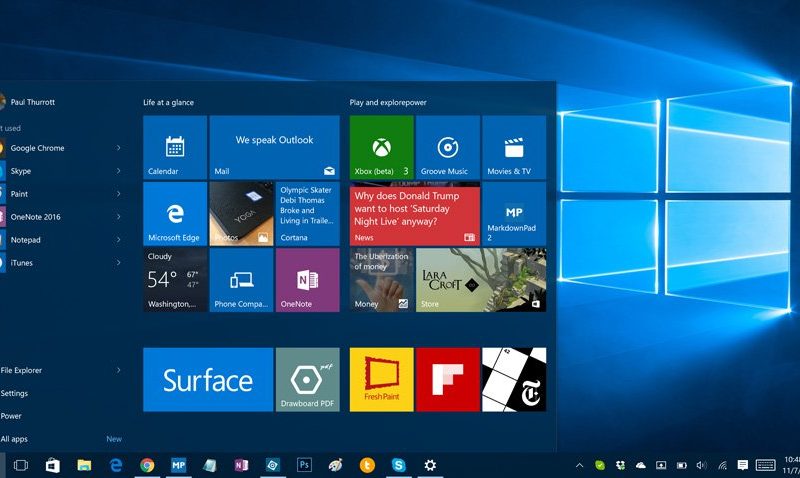The image size is (800, 478).
Task: Expand the Notepad jump list arrow
Action: pos(118,240)
